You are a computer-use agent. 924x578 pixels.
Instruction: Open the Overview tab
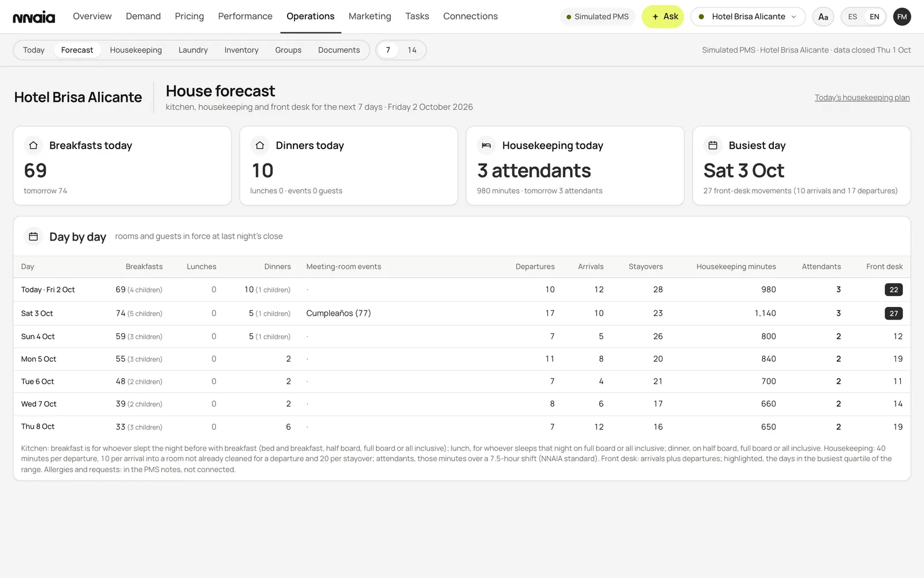coord(92,16)
